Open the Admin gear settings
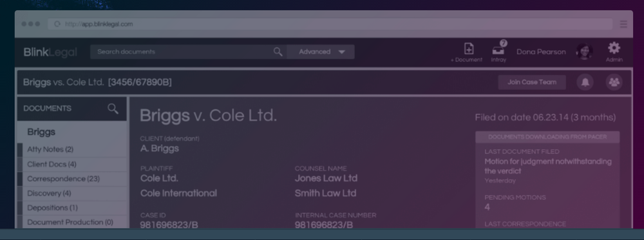Screen dimensions: 644x240 tap(614, 48)
